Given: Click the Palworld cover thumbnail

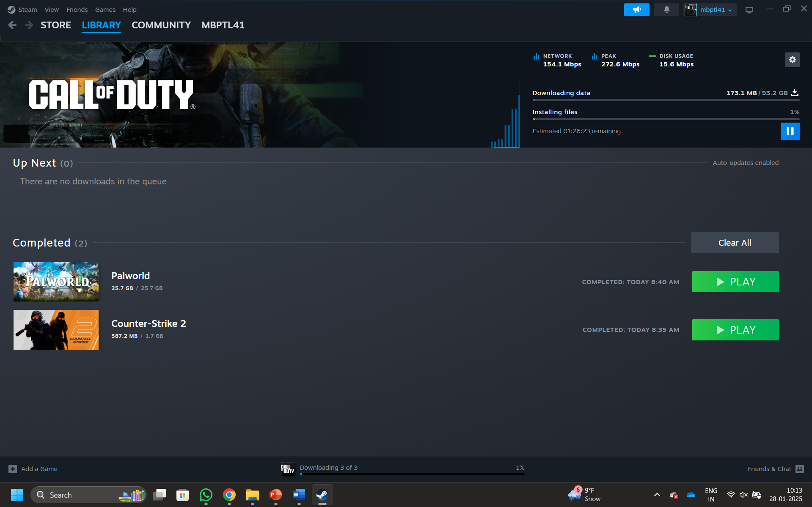Looking at the screenshot, I should [x=56, y=282].
